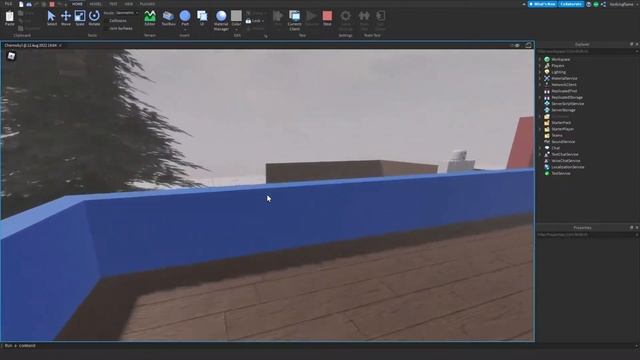640x360 pixels.
Task: Click the Collaborate button
Action: click(571, 4)
